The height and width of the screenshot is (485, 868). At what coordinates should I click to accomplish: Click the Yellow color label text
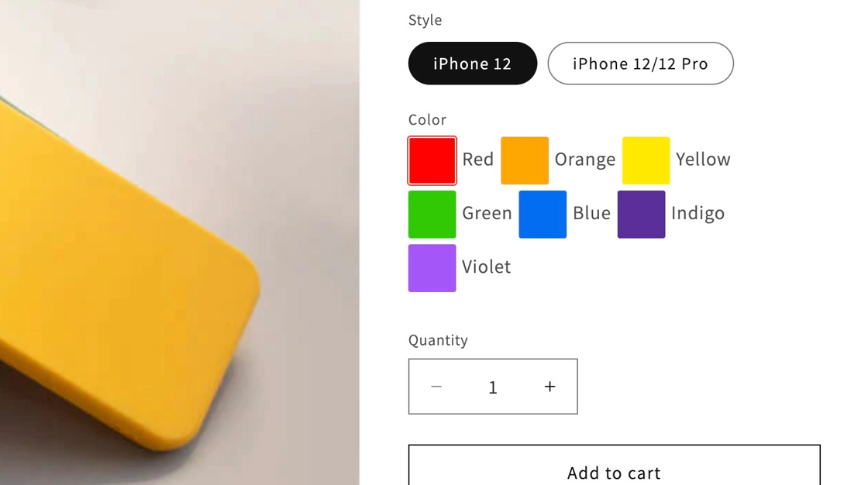point(703,160)
